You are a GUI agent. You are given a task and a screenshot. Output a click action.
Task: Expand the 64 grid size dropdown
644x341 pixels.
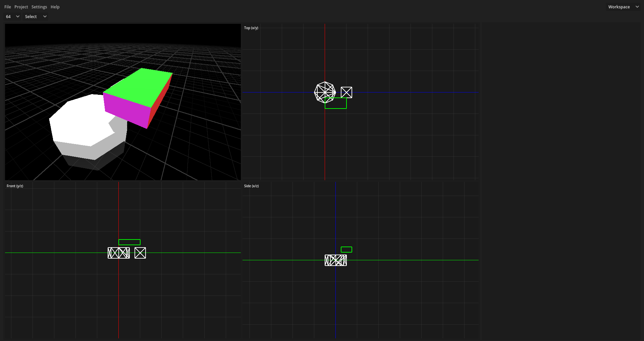(12, 16)
